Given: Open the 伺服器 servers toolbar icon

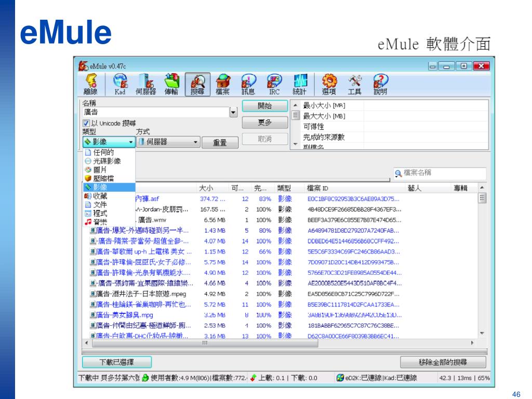Looking at the screenshot, I should pos(146,84).
